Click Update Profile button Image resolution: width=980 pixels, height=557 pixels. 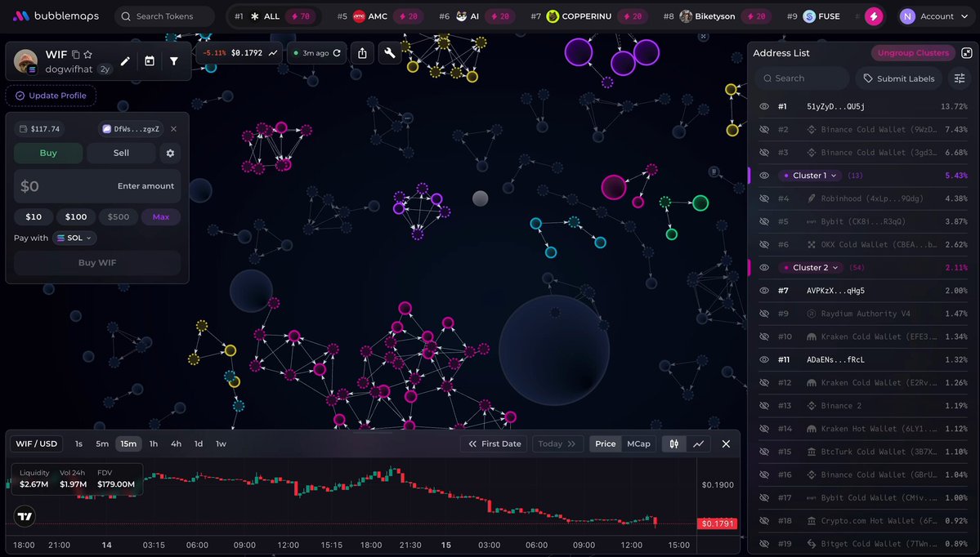click(51, 96)
